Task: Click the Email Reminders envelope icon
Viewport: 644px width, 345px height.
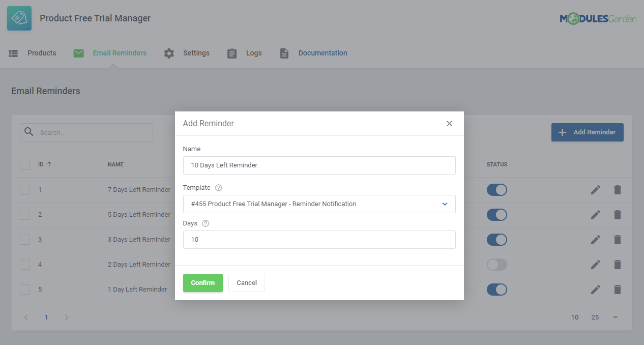Action: (78, 53)
